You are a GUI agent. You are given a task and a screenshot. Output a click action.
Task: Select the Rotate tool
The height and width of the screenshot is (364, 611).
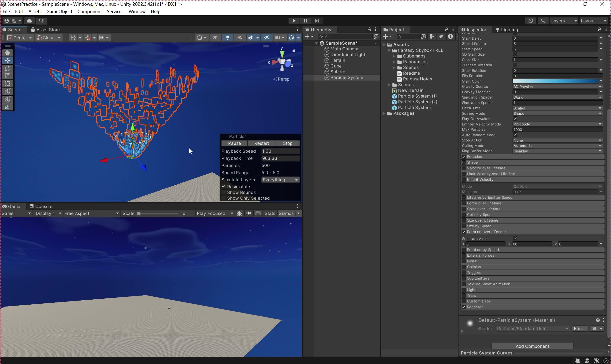click(x=8, y=68)
